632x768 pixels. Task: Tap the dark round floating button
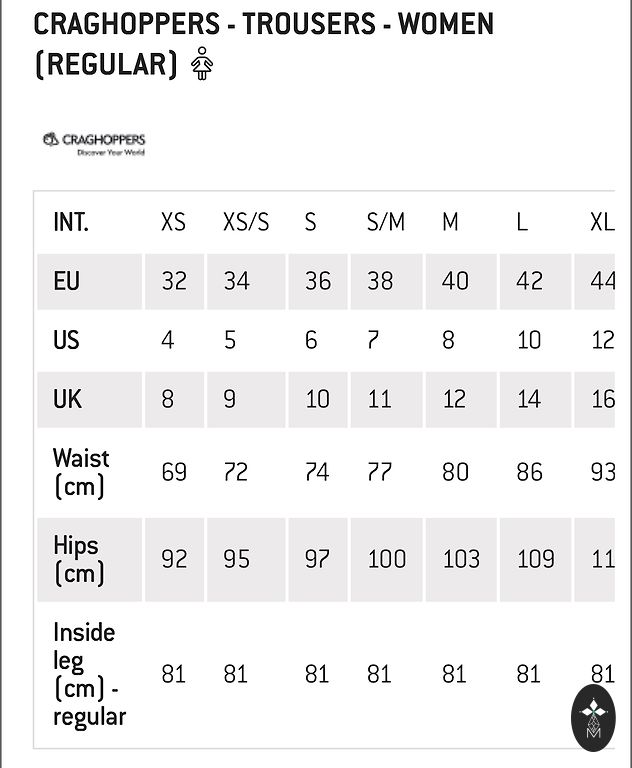[x=593, y=716]
